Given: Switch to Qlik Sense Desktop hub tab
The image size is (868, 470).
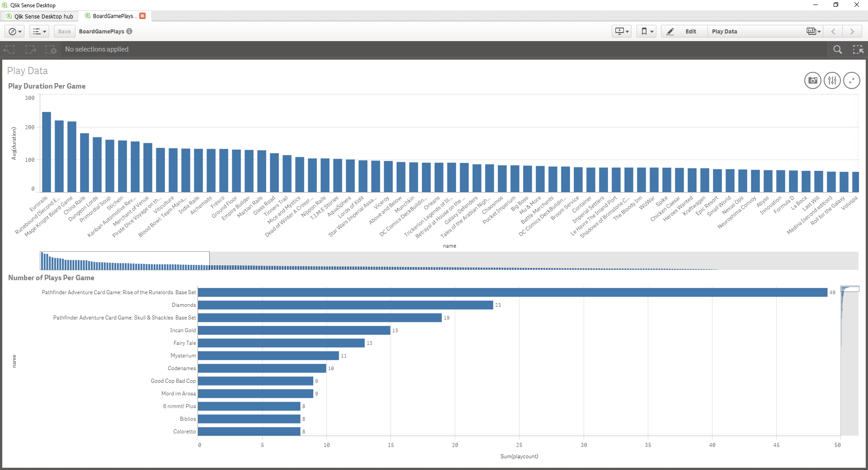Looking at the screenshot, I should click(x=40, y=16).
